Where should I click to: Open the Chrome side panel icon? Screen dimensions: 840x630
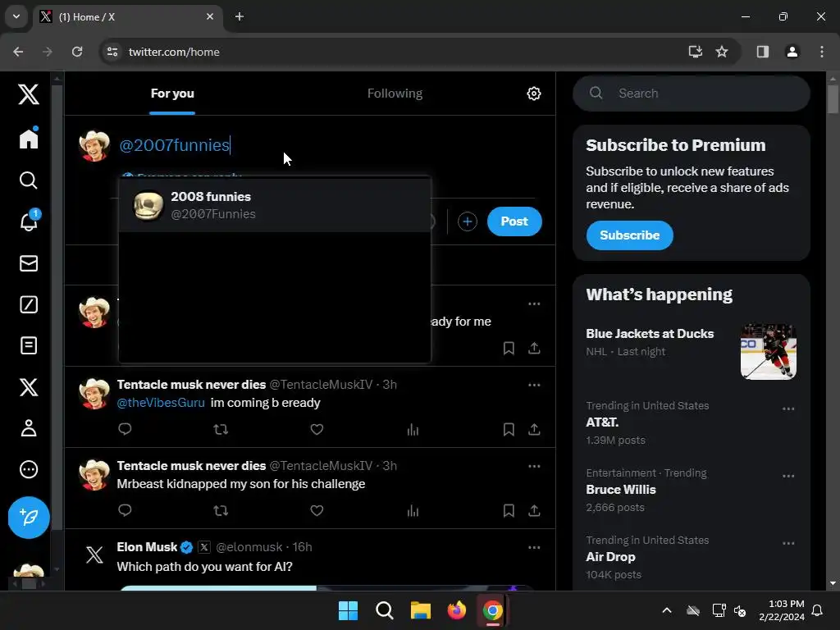point(762,52)
